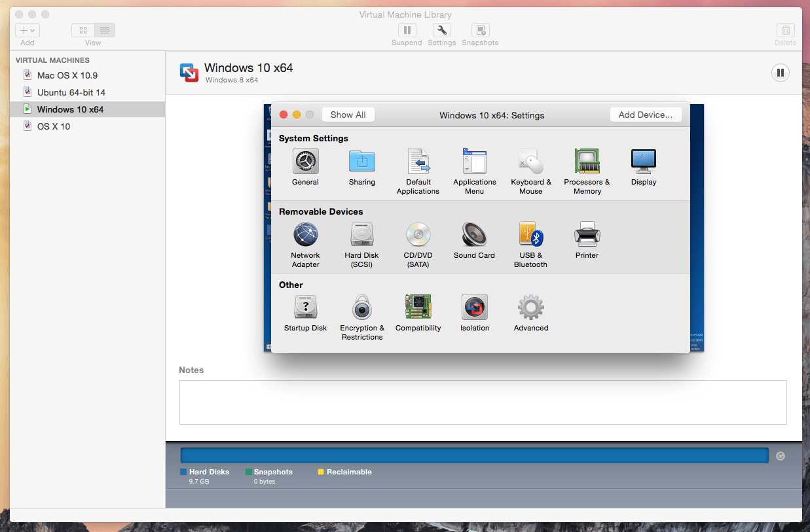Click Hard Disks blue legend swatch
The height and width of the screenshot is (532, 810).
pyautogui.click(x=183, y=472)
